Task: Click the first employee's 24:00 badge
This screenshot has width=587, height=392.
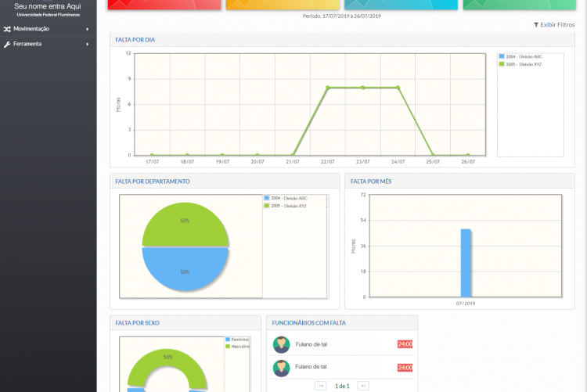Action: (x=405, y=344)
